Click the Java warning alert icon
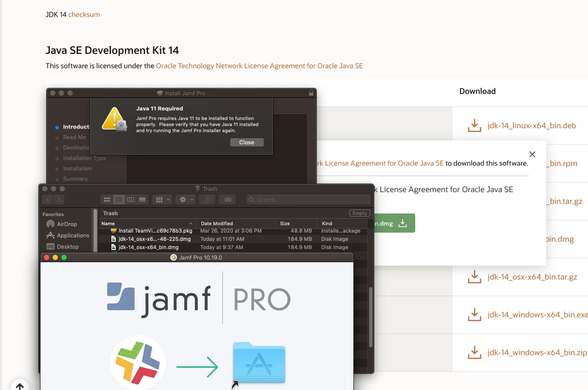 (x=114, y=119)
